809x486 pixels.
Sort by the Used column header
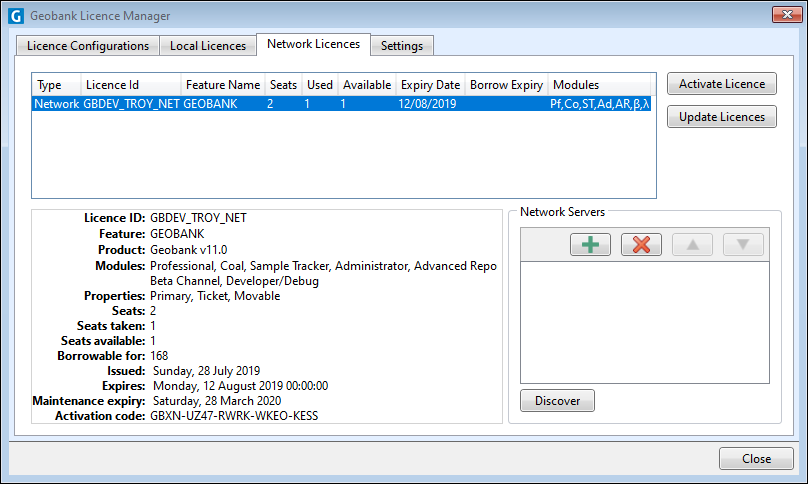[x=320, y=85]
